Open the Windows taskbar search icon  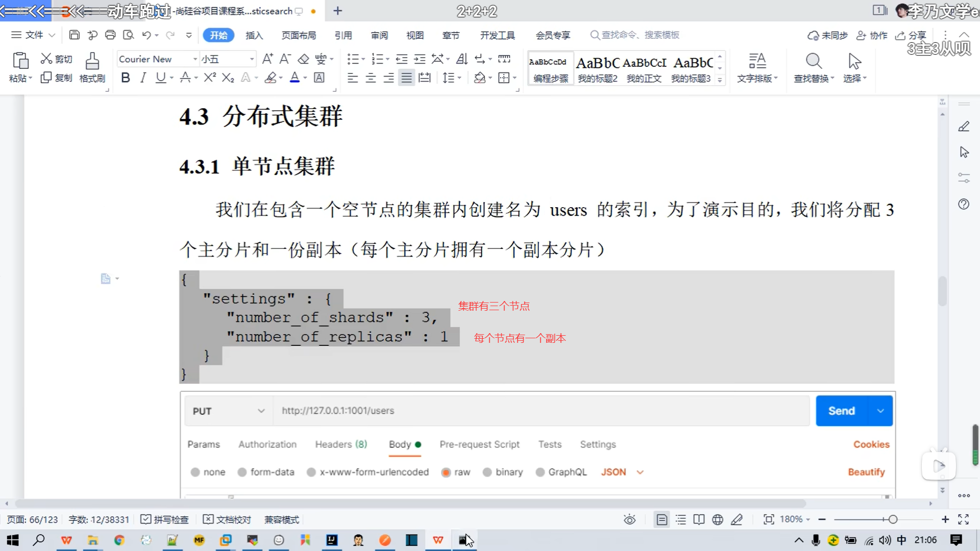(39, 540)
